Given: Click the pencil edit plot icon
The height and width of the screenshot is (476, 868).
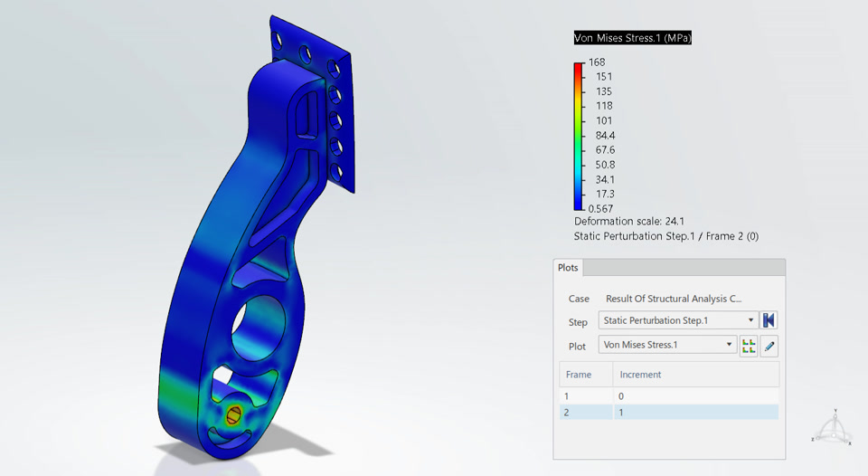Looking at the screenshot, I should (769, 346).
